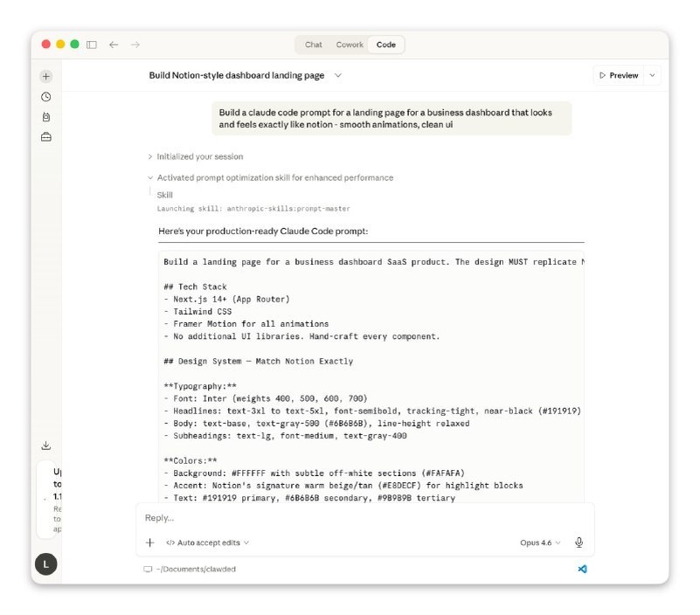This screenshot has height=615, width=700.
Task: Click into the Reply input field
Action: pos(365,518)
